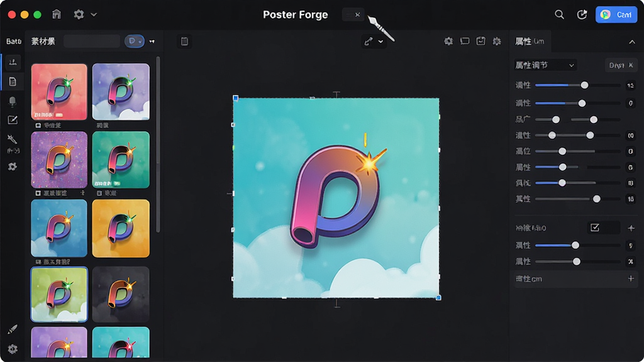Image resolution: width=644 pixels, height=362 pixels.
Task: Select the stamp tool atop left sidebar
Action: (13, 62)
